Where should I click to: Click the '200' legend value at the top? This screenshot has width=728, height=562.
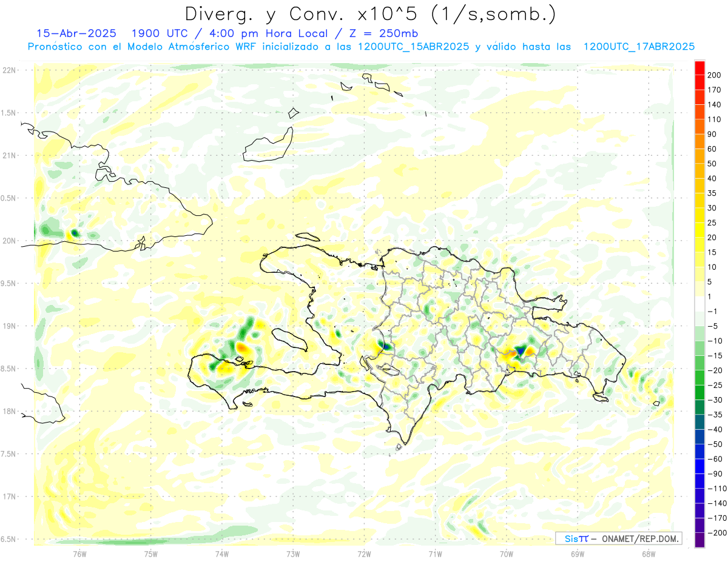pos(715,75)
